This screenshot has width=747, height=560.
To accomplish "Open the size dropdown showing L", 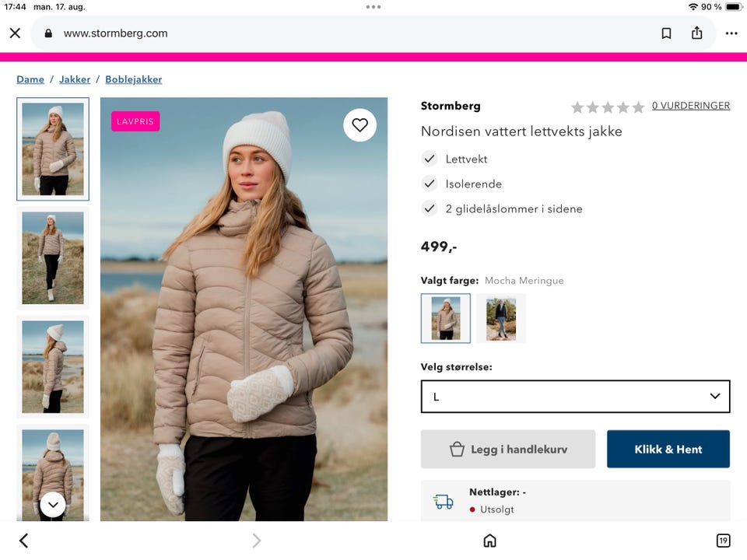I will pos(576,396).
